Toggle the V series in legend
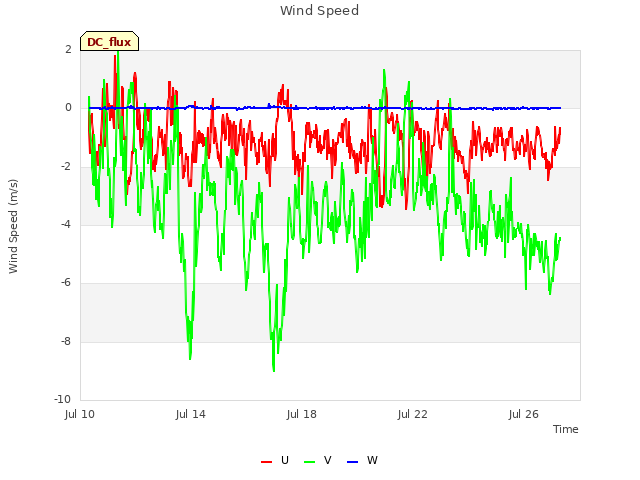The width and height of the screenshot is (640, 480). click(318, 460)
